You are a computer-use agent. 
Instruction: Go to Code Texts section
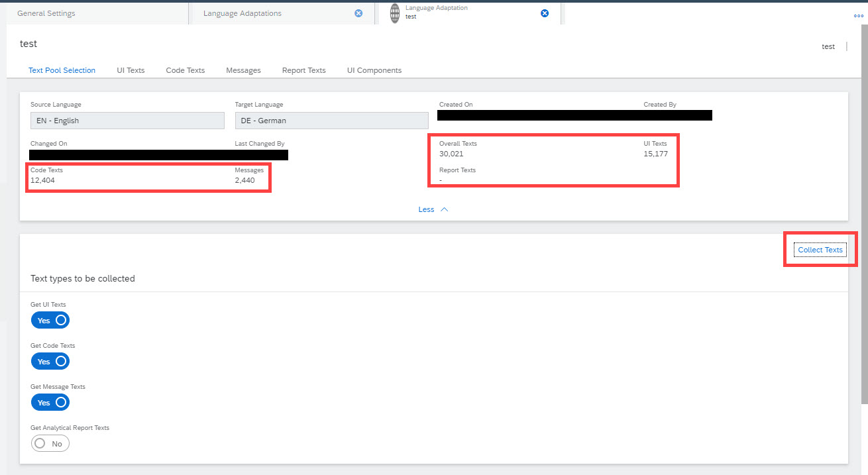(186, 70)
